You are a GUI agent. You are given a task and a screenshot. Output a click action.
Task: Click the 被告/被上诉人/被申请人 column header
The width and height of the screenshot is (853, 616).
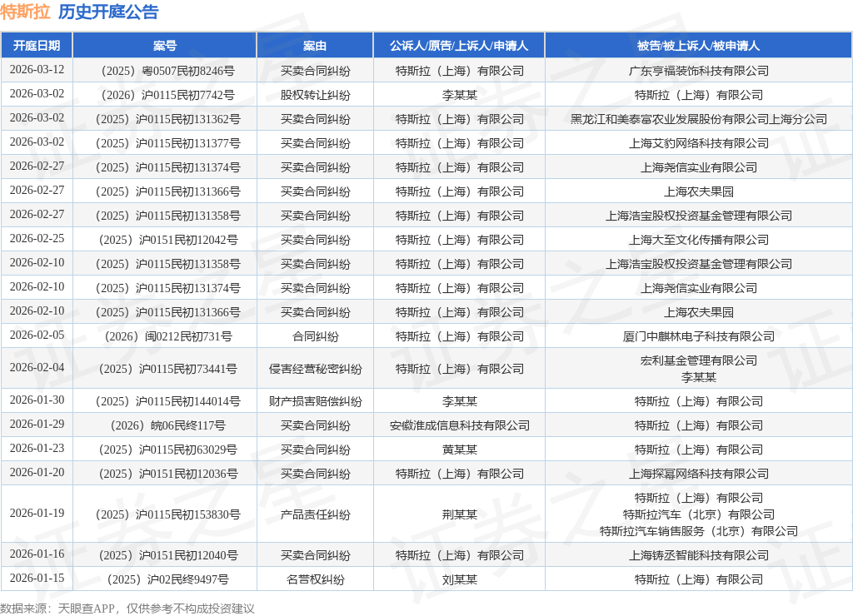(x=699, y=46)
